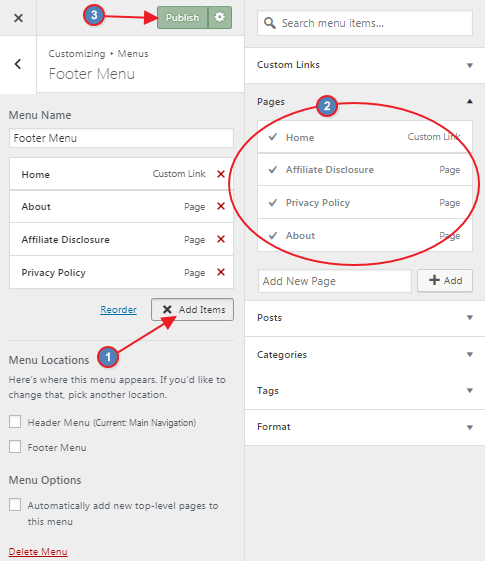The width and height of the screenshot is (485, 561).
Task: Click the Reorder link
Action: coord(118,309)
